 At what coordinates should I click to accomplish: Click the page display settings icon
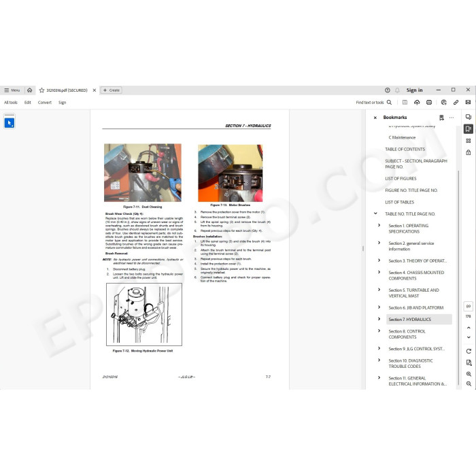pyautogui.click(x=469, y=362)
